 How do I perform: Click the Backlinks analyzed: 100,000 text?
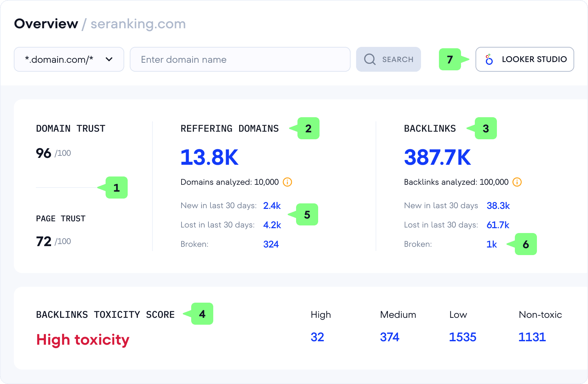point(456,182)
